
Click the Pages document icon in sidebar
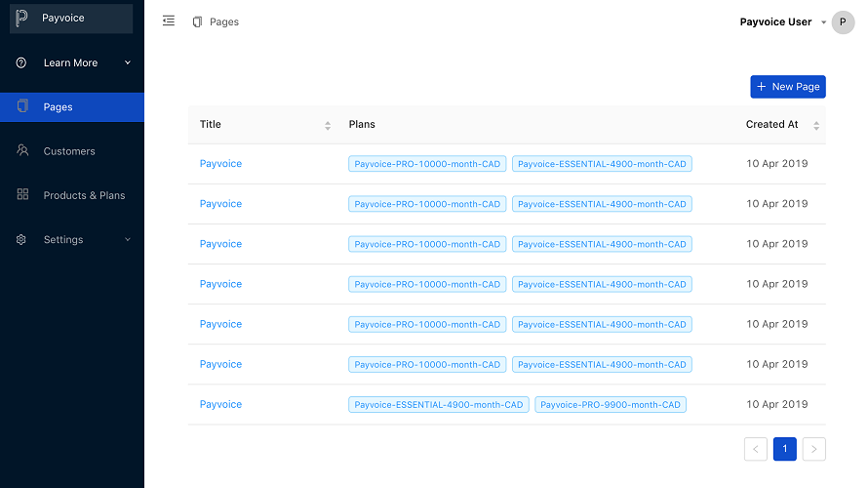22,105
